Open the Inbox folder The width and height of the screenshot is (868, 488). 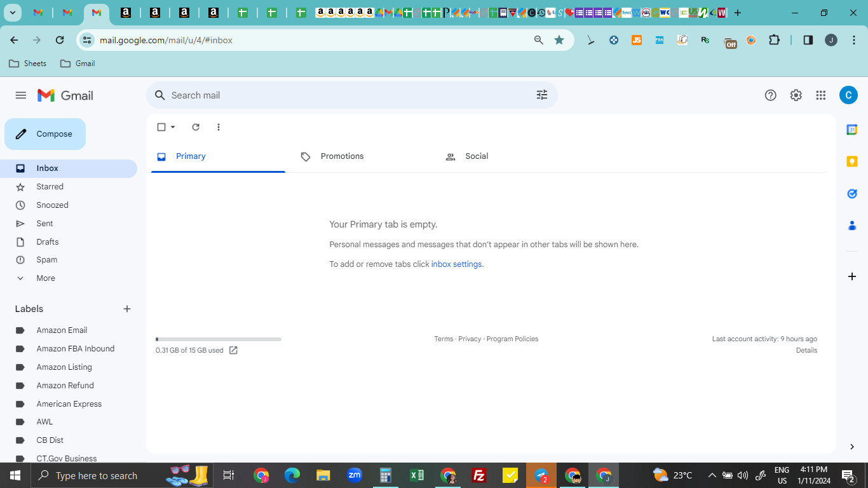point(69,168)
